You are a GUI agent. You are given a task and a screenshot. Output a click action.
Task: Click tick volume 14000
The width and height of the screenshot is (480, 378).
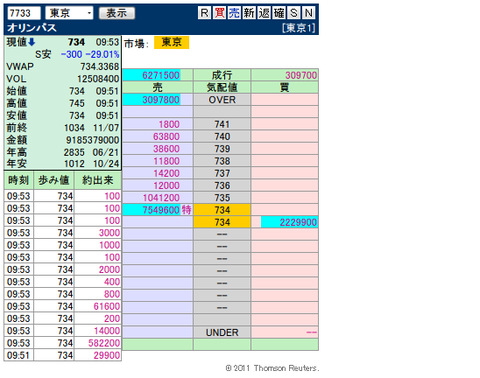[107, 331]
